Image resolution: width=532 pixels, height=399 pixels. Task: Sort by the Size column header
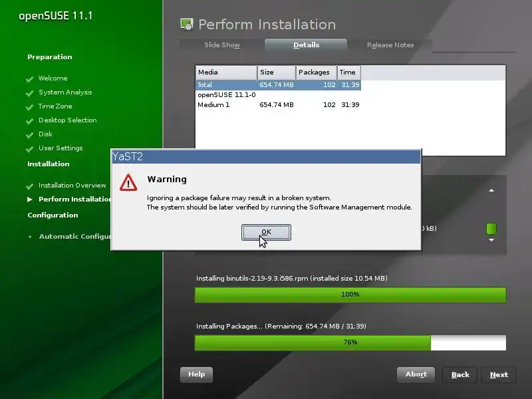pyautogui.click(x=277, y=72)
